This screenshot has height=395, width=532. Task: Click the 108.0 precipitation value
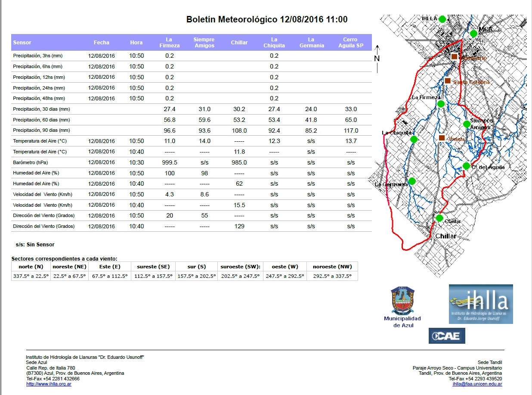coord(239,131)
